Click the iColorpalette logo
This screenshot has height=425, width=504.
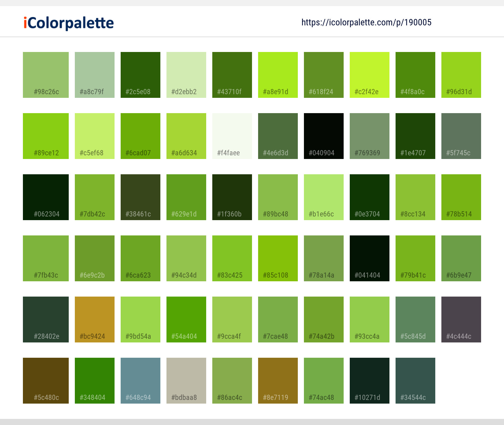click(69, 23)
